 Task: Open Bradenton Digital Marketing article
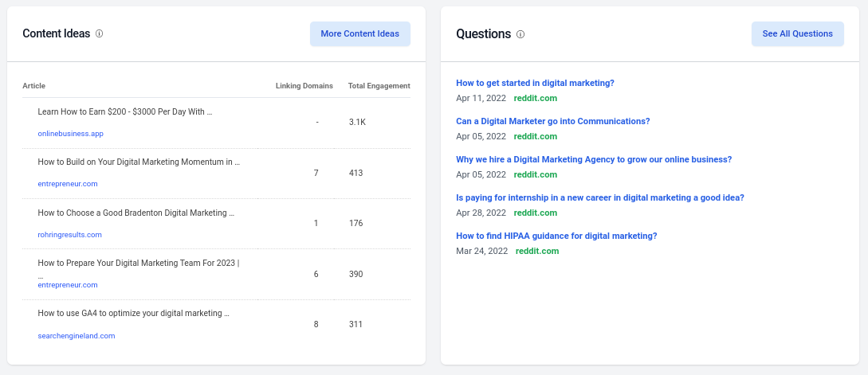(x=136, y=213)
